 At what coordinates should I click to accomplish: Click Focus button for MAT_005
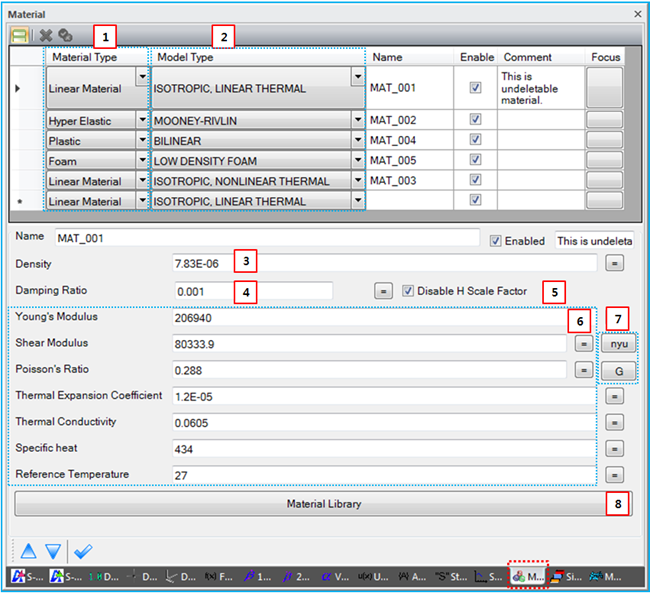(x=605, y=160)
